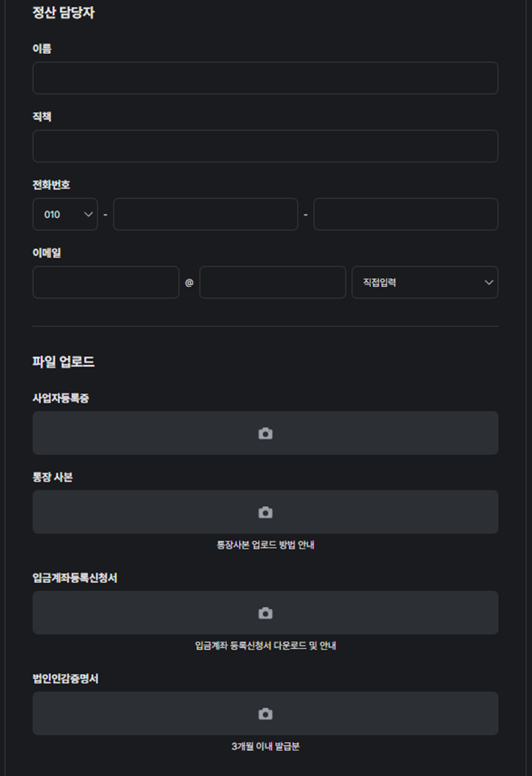Image resolution: width=532 pixels, height=776 pixels.
Task: Click the middle phone number field
Action: click(x=205, y=214)
